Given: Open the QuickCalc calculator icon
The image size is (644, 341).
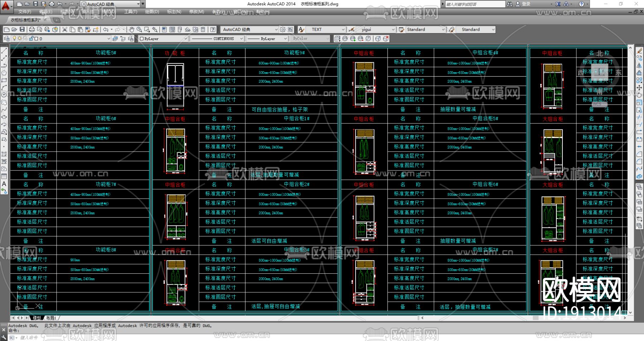Looking at the screenshot, I should [203, 29].
